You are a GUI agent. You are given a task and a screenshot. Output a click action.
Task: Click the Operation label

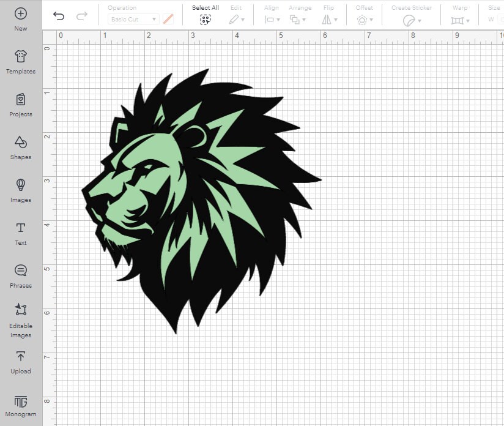click(122, 8)
